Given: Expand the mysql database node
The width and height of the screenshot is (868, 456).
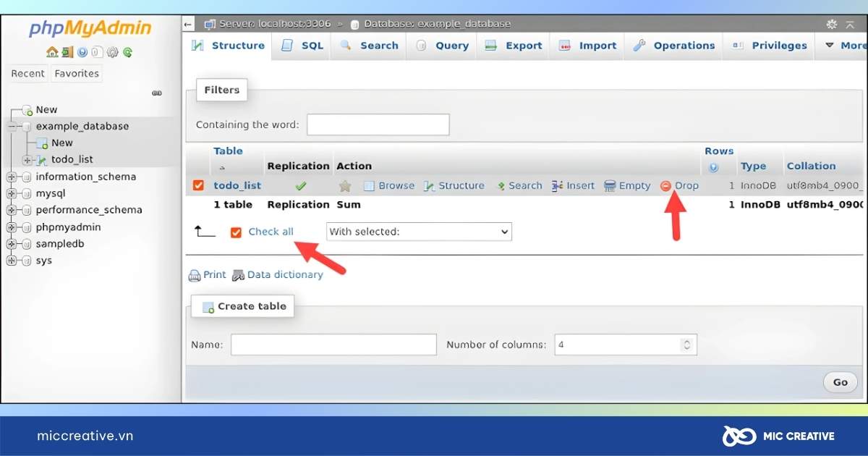Looking at the screenshot, I should pyautogui.click(x=11, y=194).
